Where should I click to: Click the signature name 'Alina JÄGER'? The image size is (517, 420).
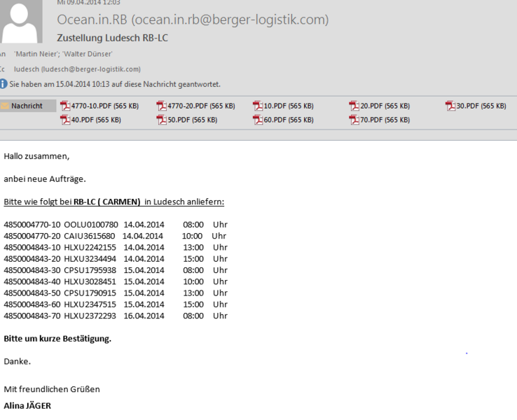(27, 406)
